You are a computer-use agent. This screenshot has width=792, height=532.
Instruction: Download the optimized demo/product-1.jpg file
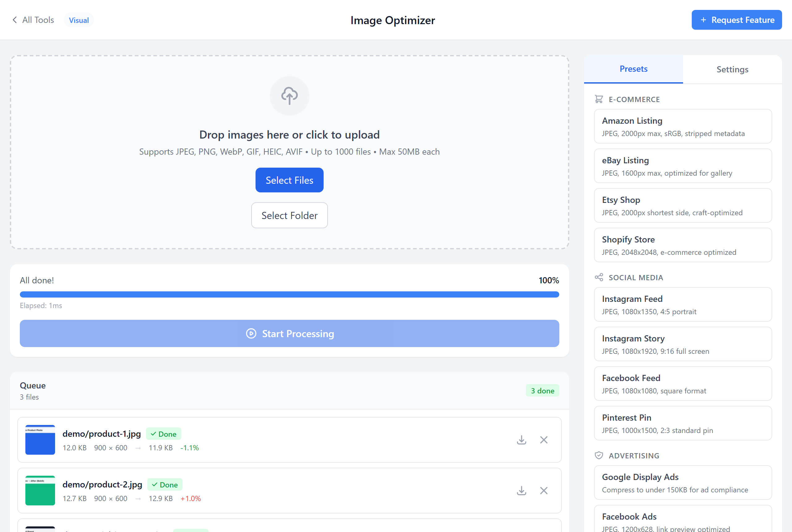522,440
